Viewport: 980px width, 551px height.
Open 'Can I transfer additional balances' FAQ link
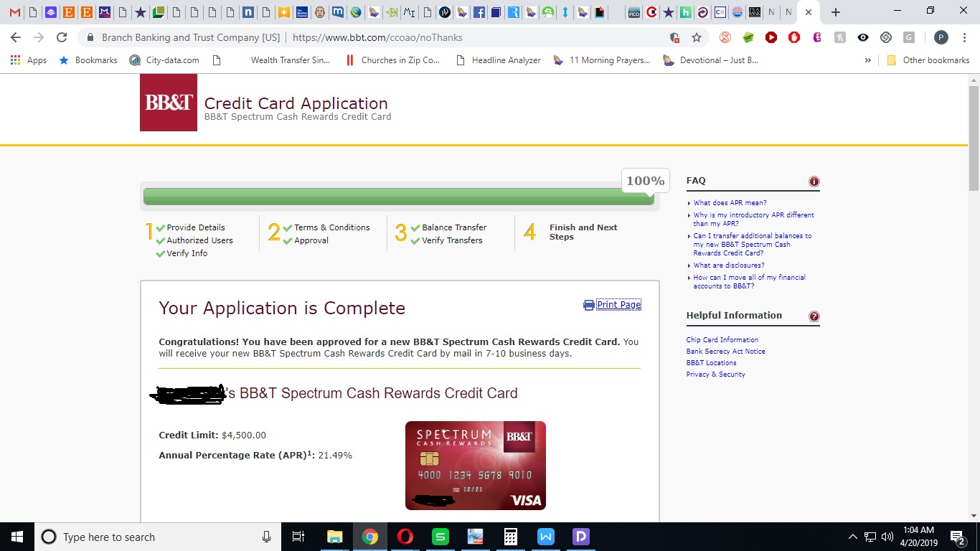point(752,245)
